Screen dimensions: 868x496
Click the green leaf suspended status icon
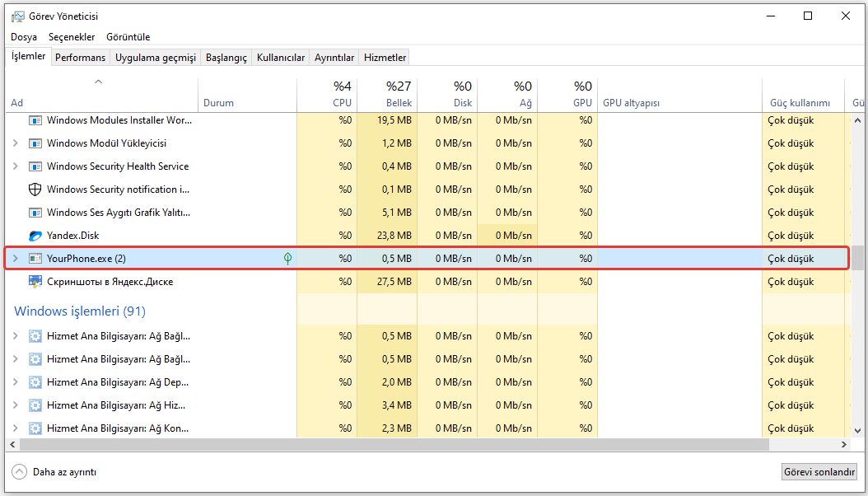click(x=287, y=259)
